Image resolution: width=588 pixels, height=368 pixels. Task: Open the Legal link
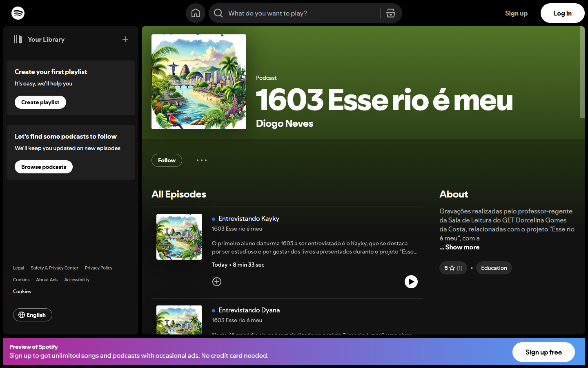point(18,268)
